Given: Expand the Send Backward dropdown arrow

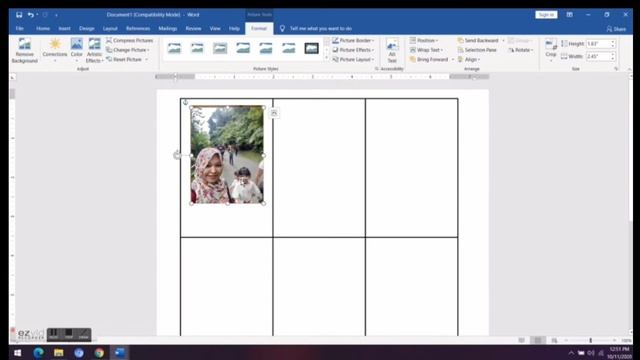Looking at the screenshot, I should point(503,41).
